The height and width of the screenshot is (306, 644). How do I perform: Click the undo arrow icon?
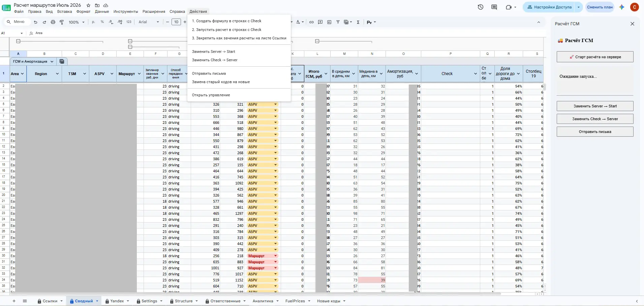[x=35, y=22]
